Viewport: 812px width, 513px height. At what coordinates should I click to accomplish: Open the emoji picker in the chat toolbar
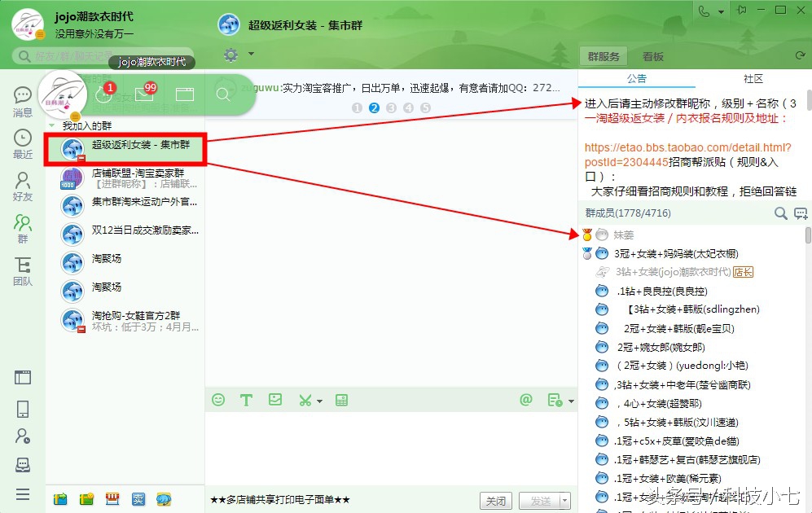pyautogui.click(x=218, y=400)
